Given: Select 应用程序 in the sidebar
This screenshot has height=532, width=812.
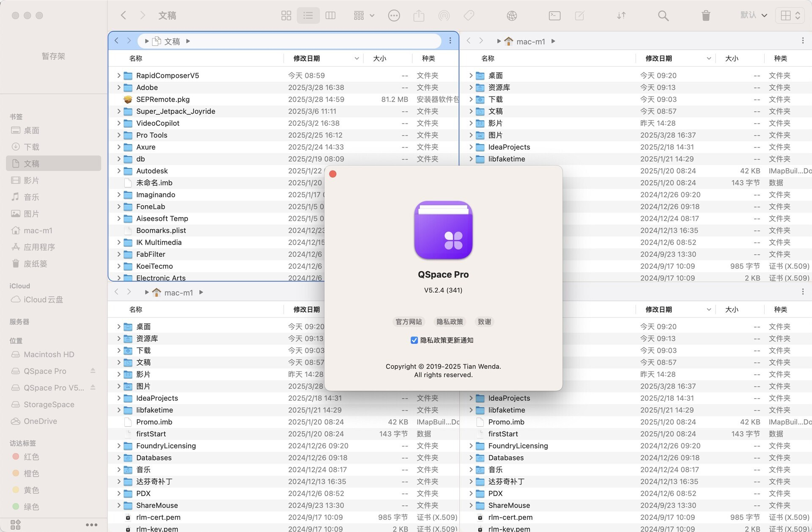Looking at the screenshot, I should pyautogui.click(x=39, y=247).
